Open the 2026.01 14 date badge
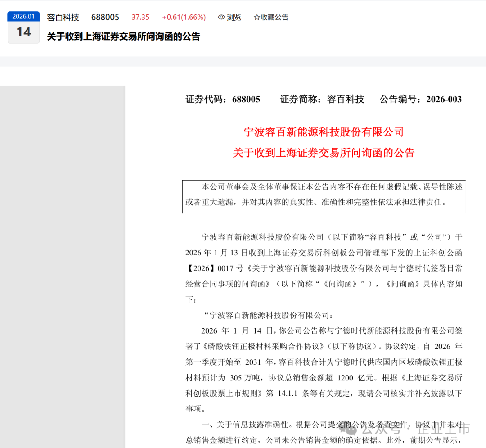This screenshot has height=448, width=486. coord(23,27)
